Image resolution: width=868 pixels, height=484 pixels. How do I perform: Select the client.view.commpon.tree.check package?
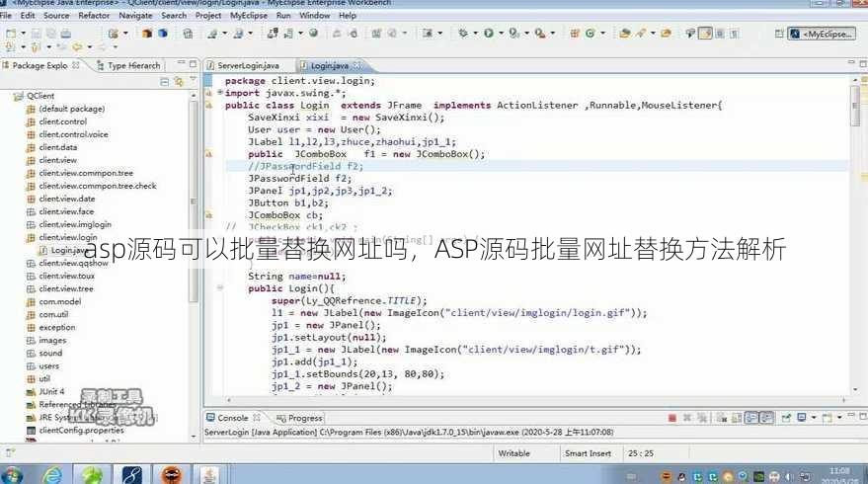click(98, 186)
